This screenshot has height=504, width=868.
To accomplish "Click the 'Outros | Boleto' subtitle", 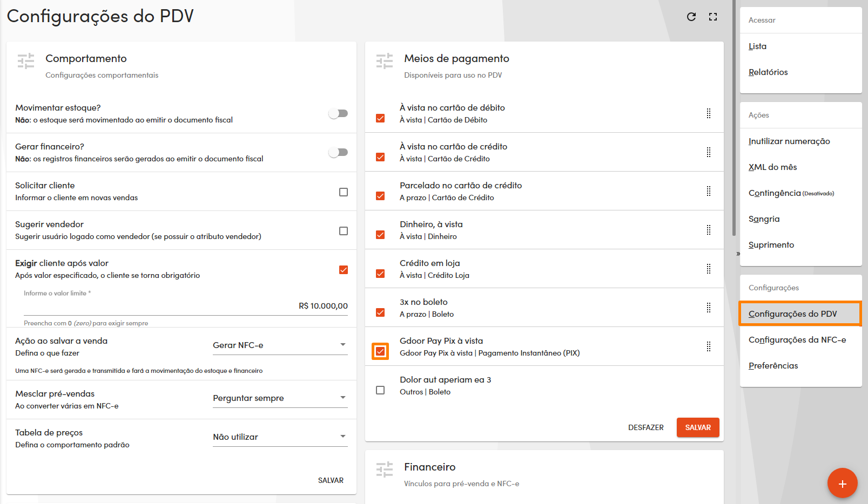I will click(x=425, y=392).
